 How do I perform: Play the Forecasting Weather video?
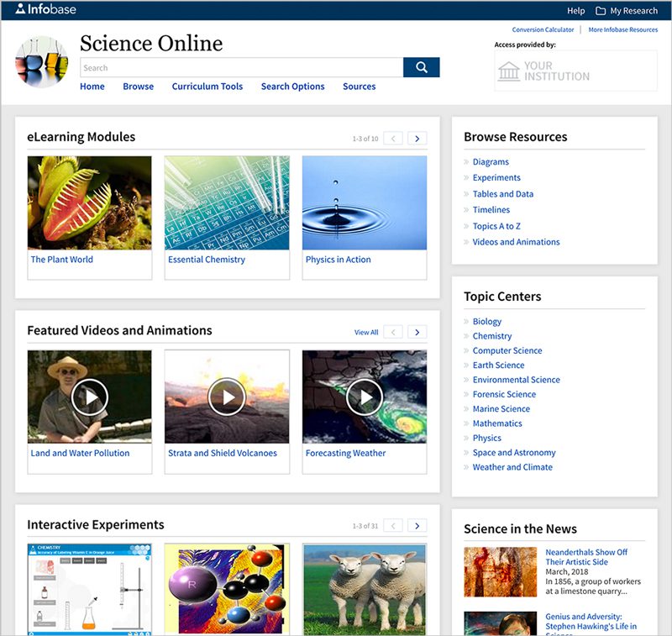tap(365, 397)
